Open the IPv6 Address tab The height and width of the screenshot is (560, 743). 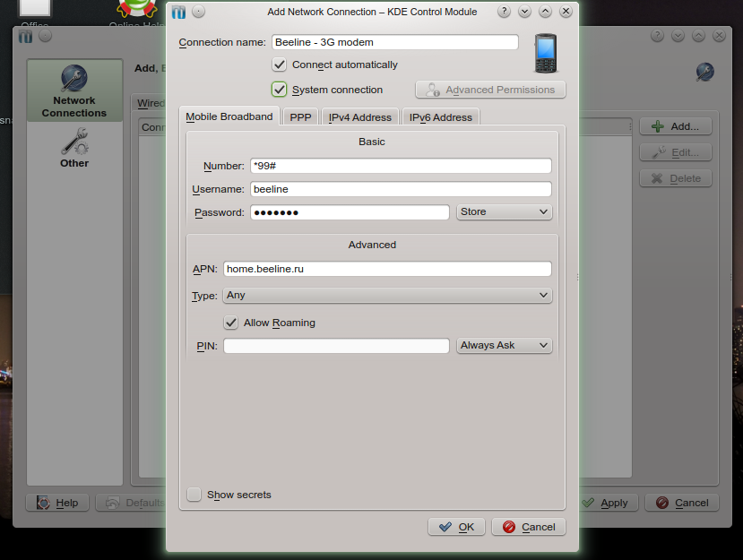pyautogui.click(x=441, y=117)
